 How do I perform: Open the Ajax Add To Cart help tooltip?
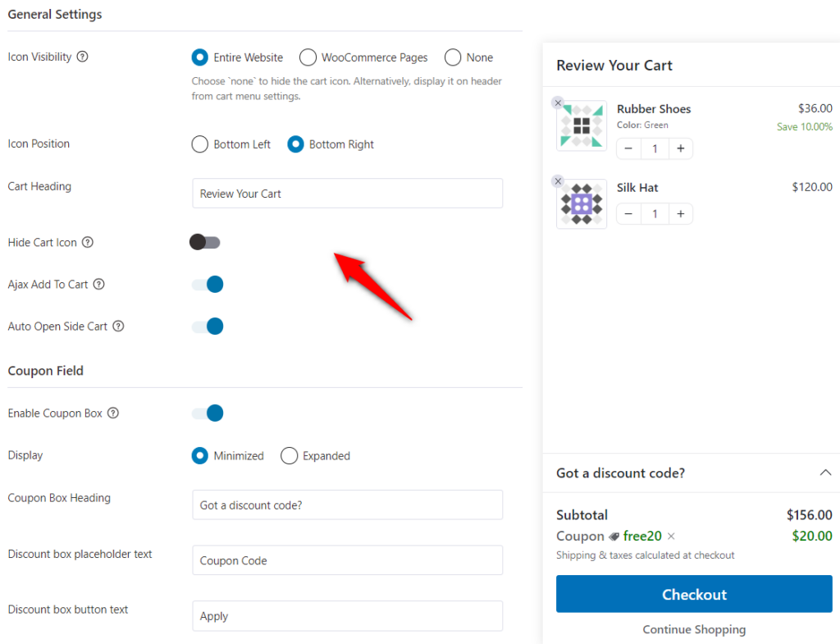point(99,285)
